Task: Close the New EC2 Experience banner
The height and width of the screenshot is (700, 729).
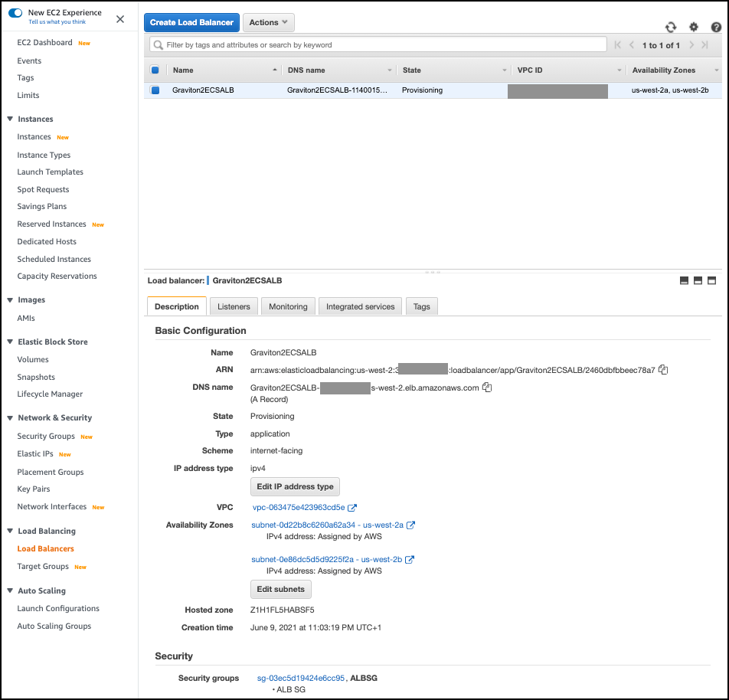Action: pos(120,19)
